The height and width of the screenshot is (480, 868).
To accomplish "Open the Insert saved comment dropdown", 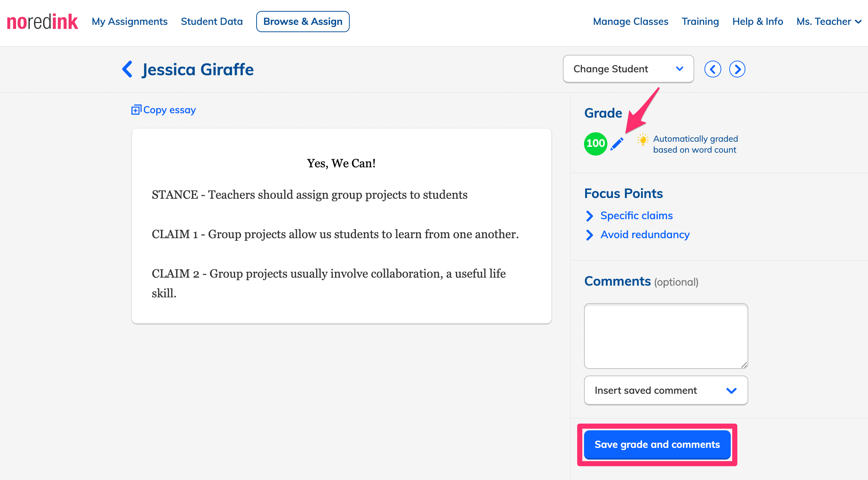I will click(666, 390).
